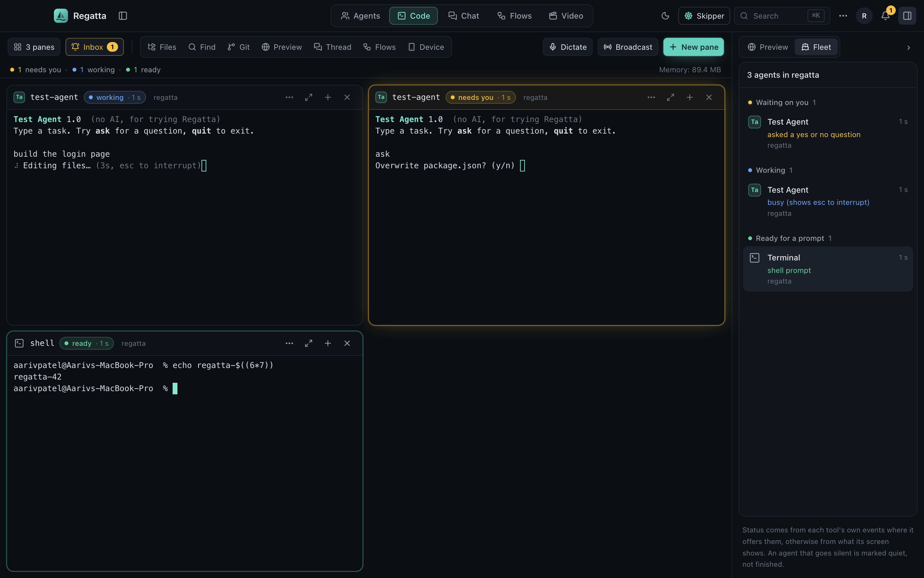This screenshot has height=578, width=924.
Task: Toggle Broadcast mode
Action: click(628, 47)
